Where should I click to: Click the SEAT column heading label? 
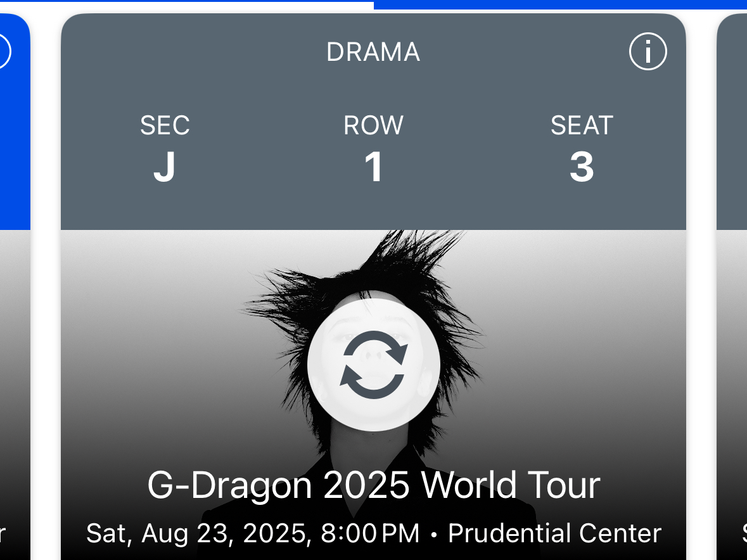point(582,125)
